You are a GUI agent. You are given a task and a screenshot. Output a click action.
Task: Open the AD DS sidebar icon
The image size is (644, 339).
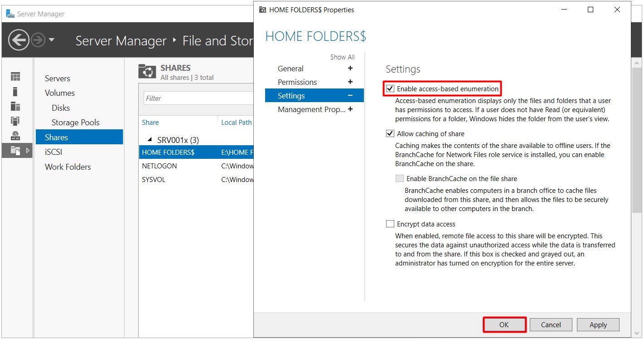[15, 121]
